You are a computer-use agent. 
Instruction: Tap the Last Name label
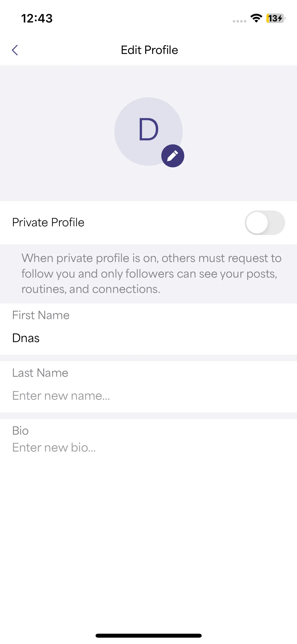tap(40, 373)
